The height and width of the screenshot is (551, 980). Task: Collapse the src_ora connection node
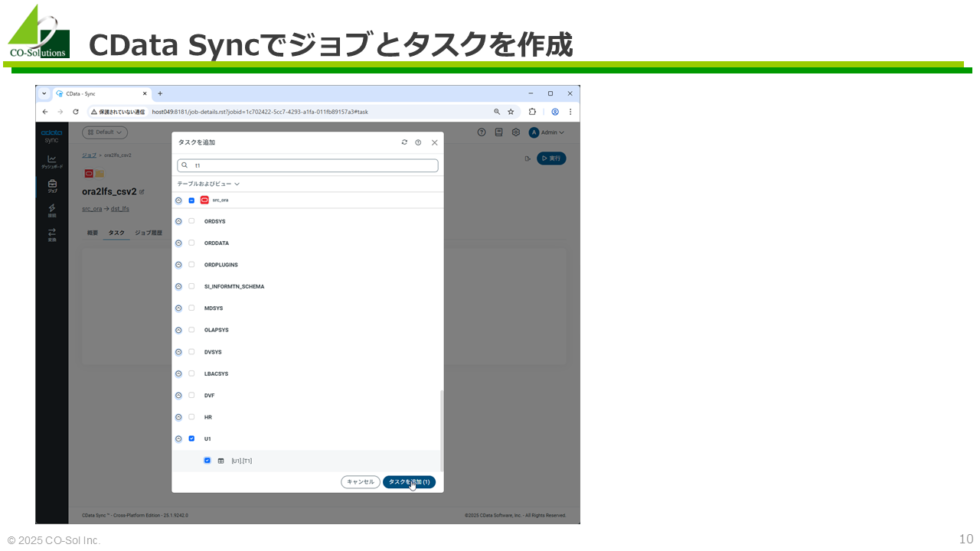pos(178,200)
